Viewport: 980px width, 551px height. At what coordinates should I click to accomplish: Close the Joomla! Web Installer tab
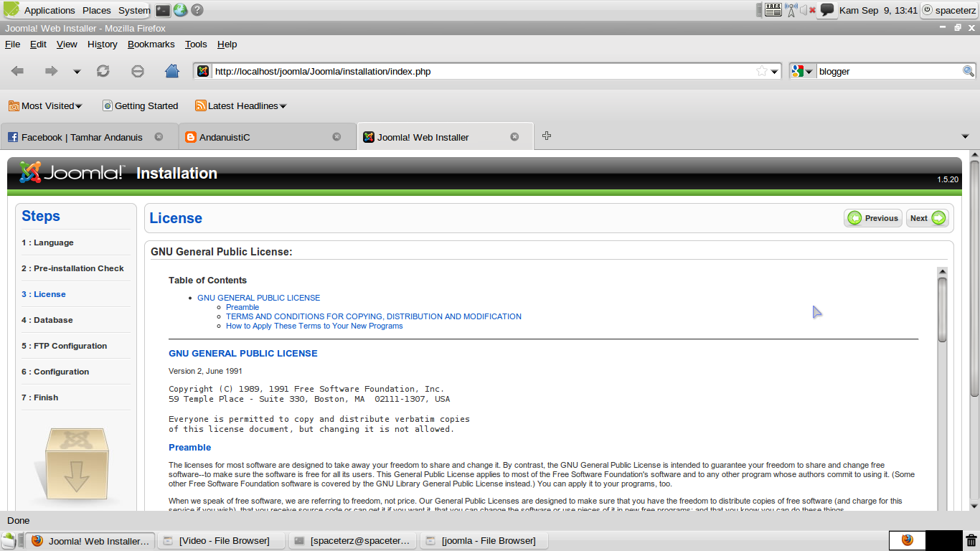click(514, 137)
